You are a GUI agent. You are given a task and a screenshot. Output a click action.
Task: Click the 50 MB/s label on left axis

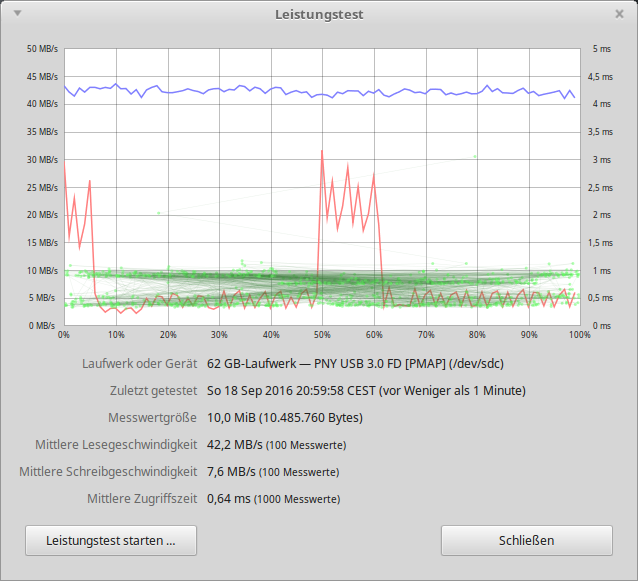coord(41,49)
